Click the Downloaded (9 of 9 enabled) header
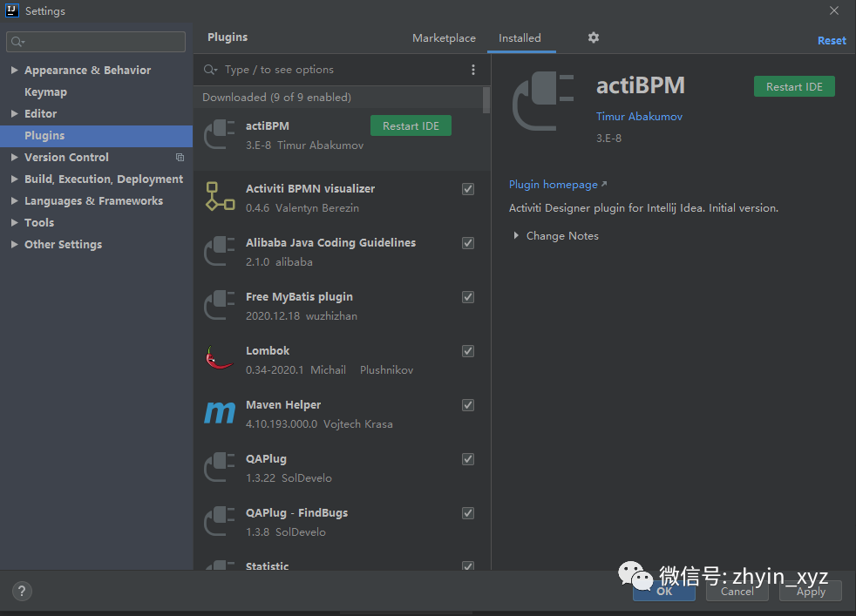 (x=276, y=97)
